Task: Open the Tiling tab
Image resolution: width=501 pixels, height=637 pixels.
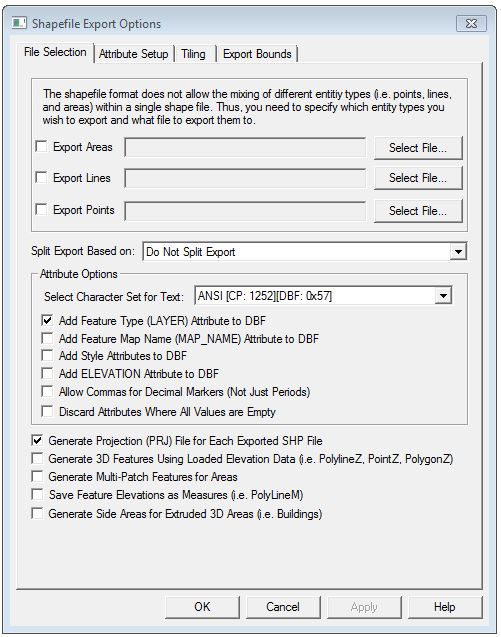Action: [x=193, y=54]
